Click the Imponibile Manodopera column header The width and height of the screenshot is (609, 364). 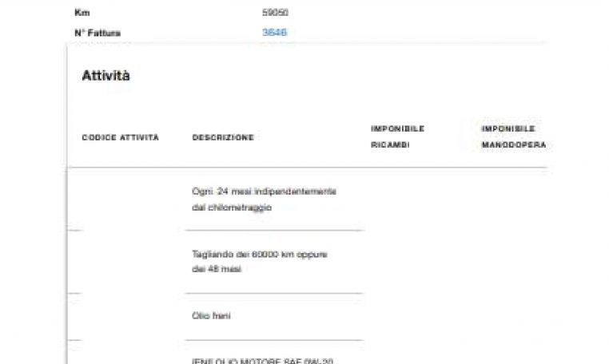pos(513,136)
